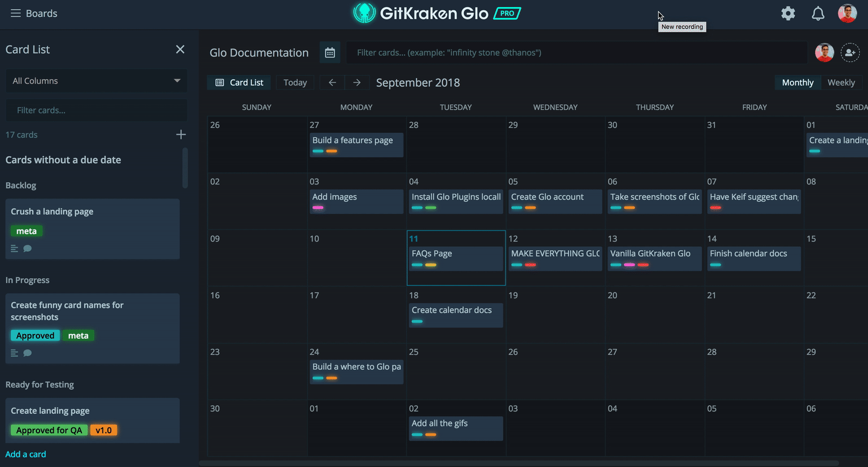Open user profile avatar in top bar
This screenshot has height=467, width=868.
click(847, 13)
